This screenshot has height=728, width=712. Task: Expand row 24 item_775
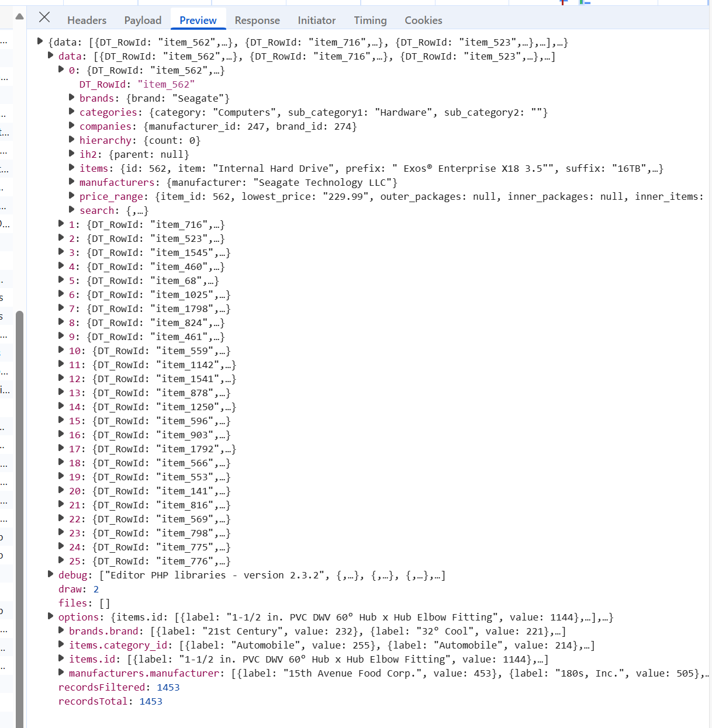61,546
